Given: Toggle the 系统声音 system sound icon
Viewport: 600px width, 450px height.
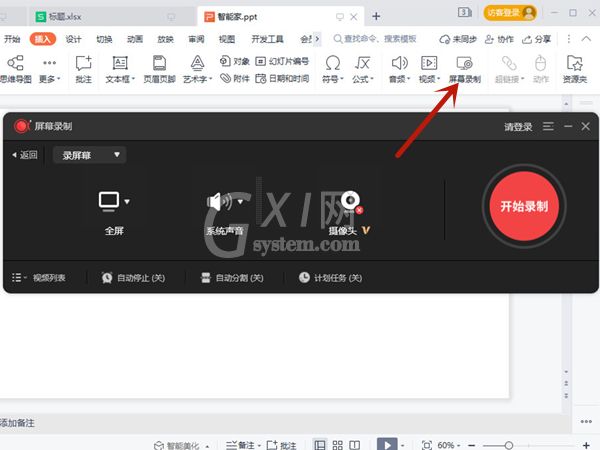Looking at the screenshot, I should pyautogui.click(x=219, y=202).
